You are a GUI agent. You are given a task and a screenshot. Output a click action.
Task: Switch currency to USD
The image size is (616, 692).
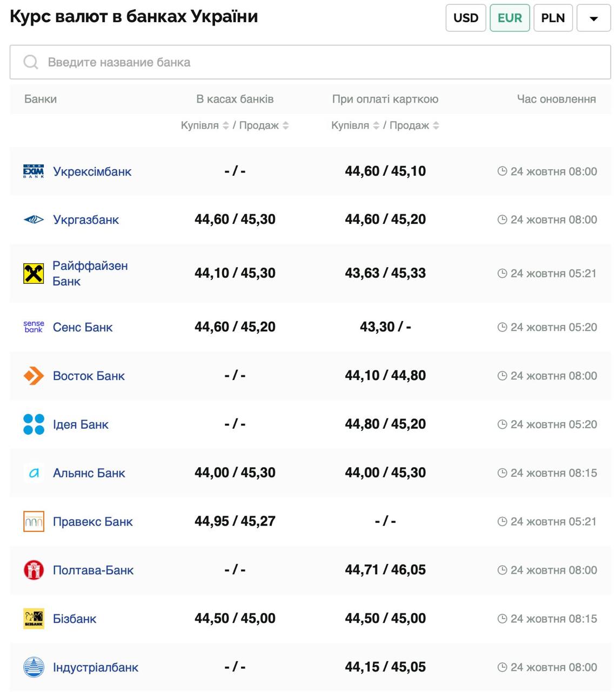click(465, 18)
